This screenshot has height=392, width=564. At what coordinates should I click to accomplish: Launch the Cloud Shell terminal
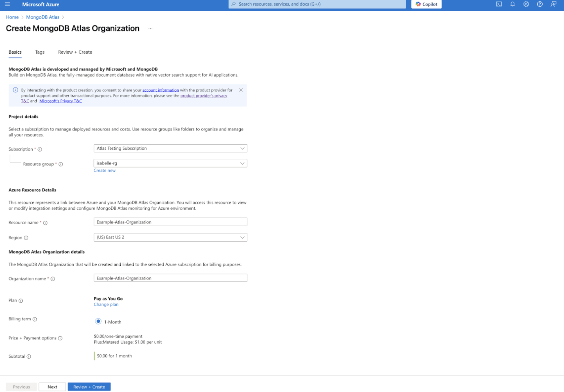[x=499, y=4]
